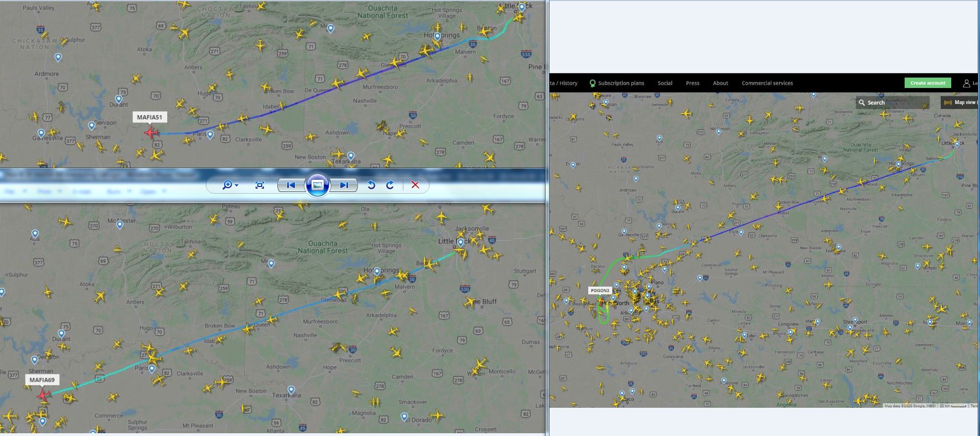Image resolution: width=980 pixels, height=436 pixels.
Task: Start the slideshow with center button
Action: 318,185
